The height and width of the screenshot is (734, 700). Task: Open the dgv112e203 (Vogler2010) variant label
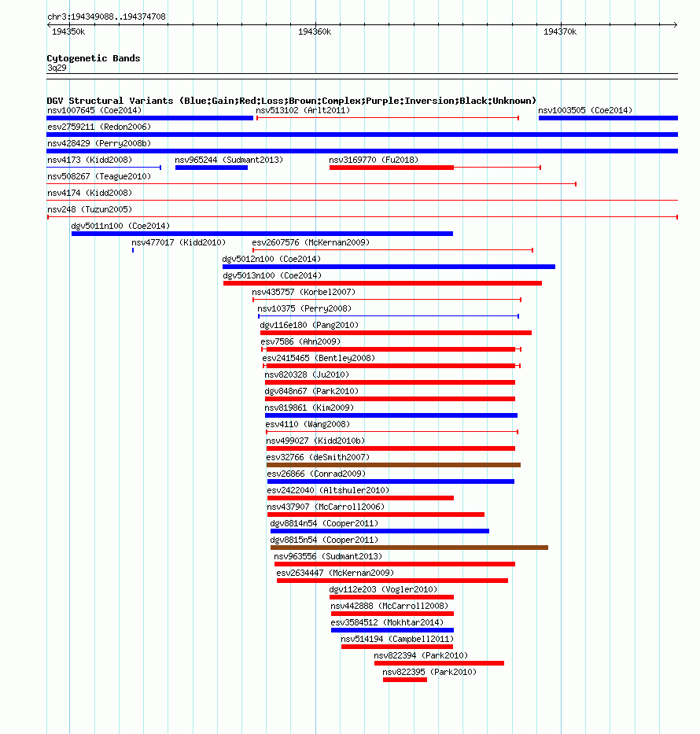pos(383,589)
